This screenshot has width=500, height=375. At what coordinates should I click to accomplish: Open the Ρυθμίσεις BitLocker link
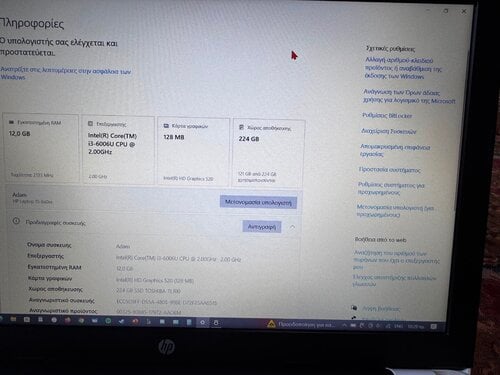(x=387, y=116)
